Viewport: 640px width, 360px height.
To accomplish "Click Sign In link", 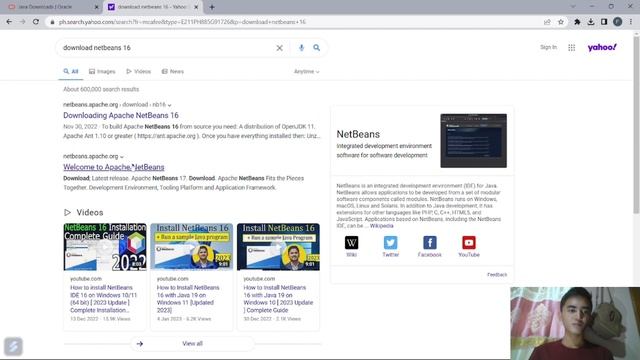I will tap(548, 47).
